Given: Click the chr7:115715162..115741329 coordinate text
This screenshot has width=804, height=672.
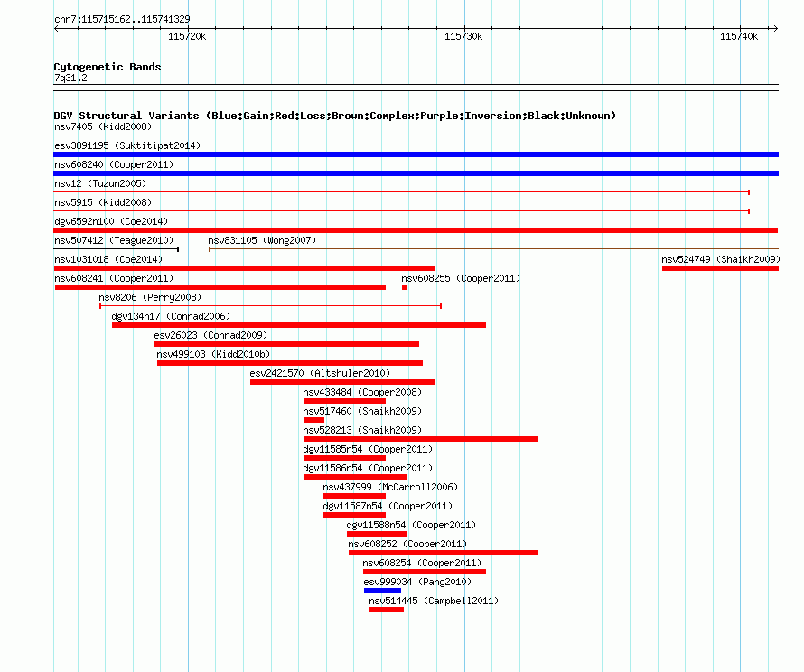Looking at the screenshot, I should (122, 20).
